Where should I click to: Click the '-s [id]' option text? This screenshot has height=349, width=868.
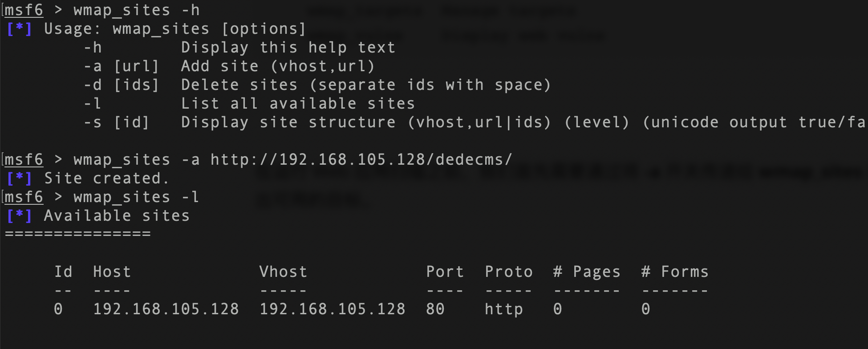point(116,122)
